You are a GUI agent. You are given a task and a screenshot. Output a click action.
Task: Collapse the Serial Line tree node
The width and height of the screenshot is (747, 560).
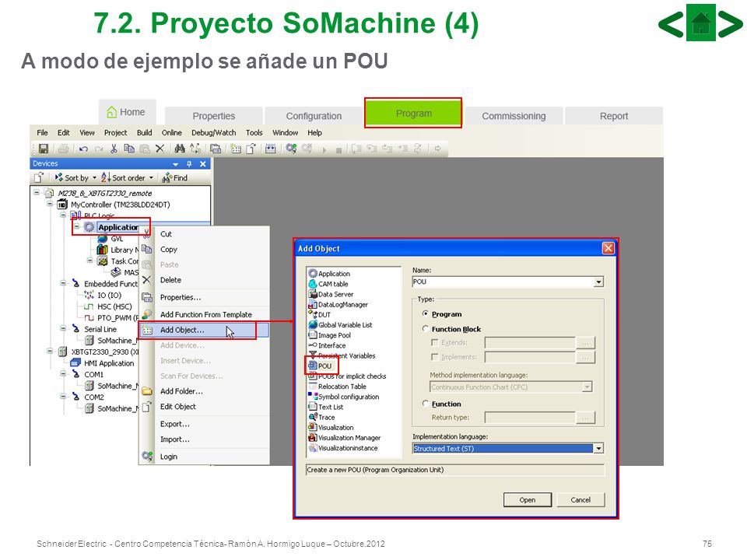(63, 328)
